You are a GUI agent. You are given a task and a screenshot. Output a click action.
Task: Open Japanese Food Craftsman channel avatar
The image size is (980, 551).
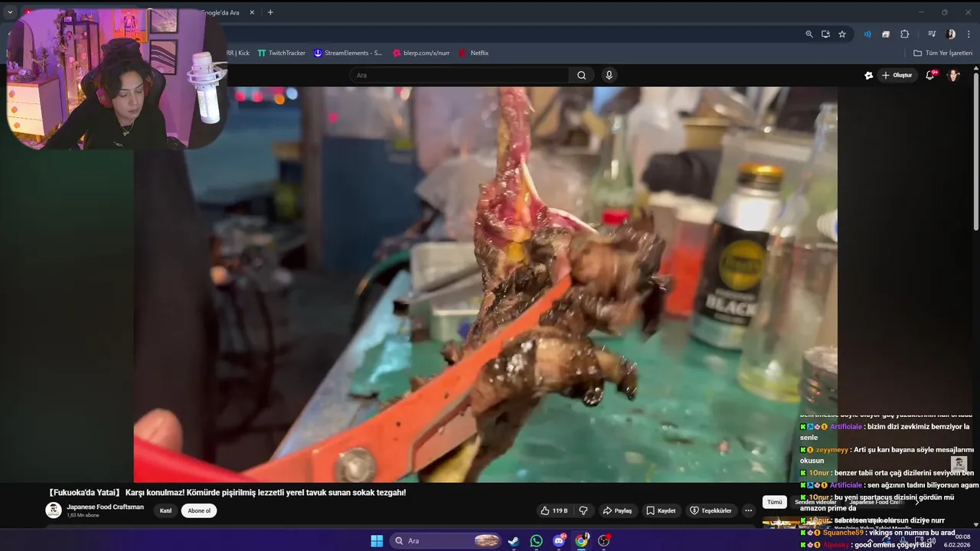(54, 510)
